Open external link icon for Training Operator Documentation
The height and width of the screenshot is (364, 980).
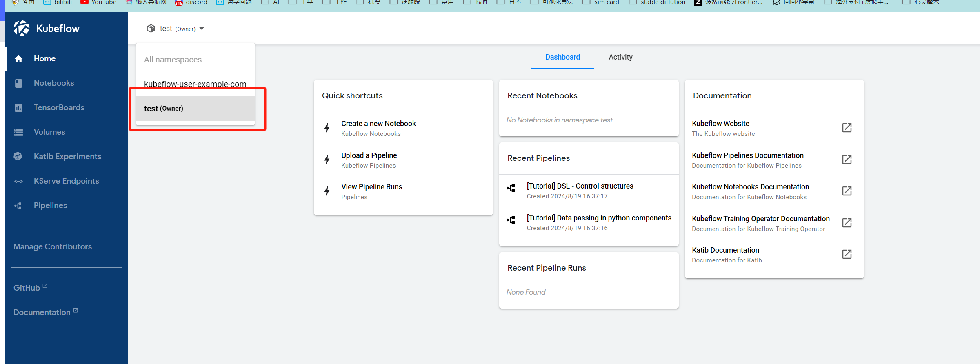click(847, 223)
